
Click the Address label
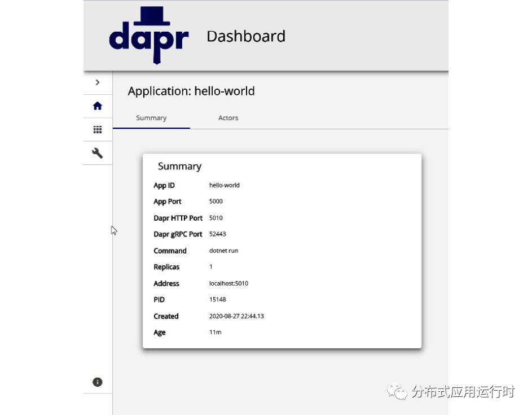[x=166, y=283]
